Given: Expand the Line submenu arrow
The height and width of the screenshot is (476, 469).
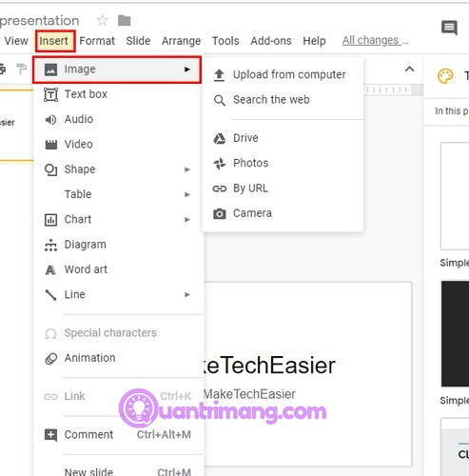Looking at the screenshot, I should 187,295.
